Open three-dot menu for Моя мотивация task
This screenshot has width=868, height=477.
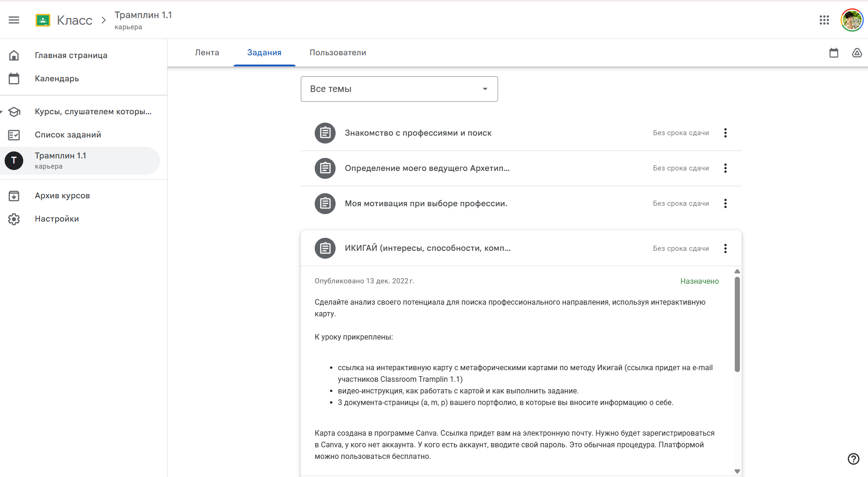(x=725, y=203)
